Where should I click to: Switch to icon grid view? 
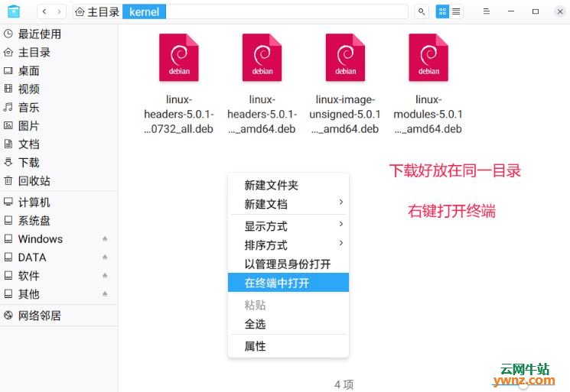(442, 11)
